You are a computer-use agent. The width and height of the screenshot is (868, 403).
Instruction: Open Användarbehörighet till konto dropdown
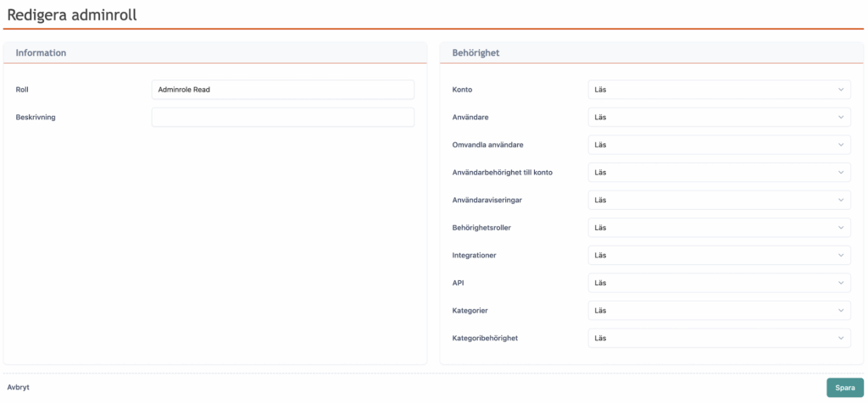(719, 173)
